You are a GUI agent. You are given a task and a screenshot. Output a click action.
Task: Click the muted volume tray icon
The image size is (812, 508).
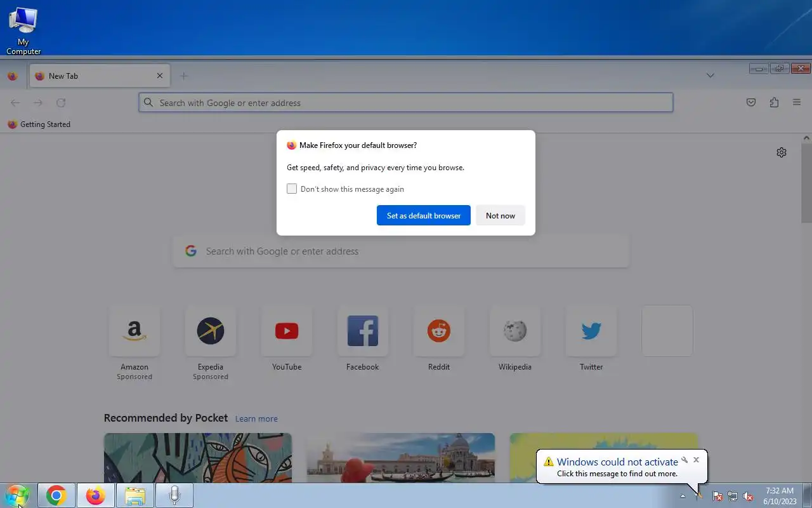tap(749, 496)
